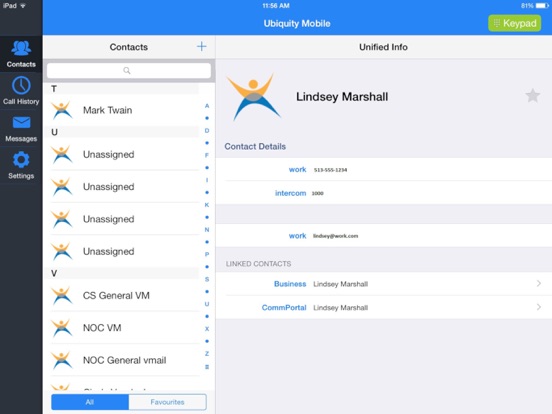
Task: Switch to the All contacts filter
Action: pos(90,402)
